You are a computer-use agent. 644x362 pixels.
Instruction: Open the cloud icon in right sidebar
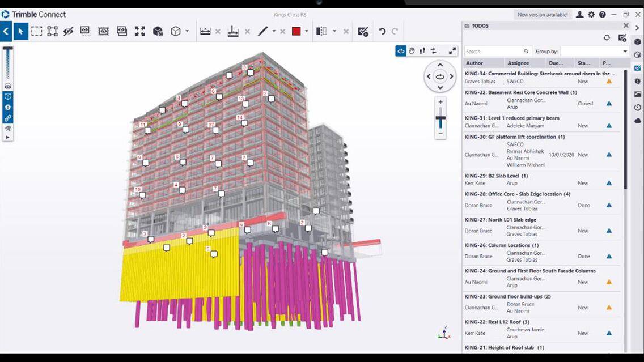click(x=637, y=121)
